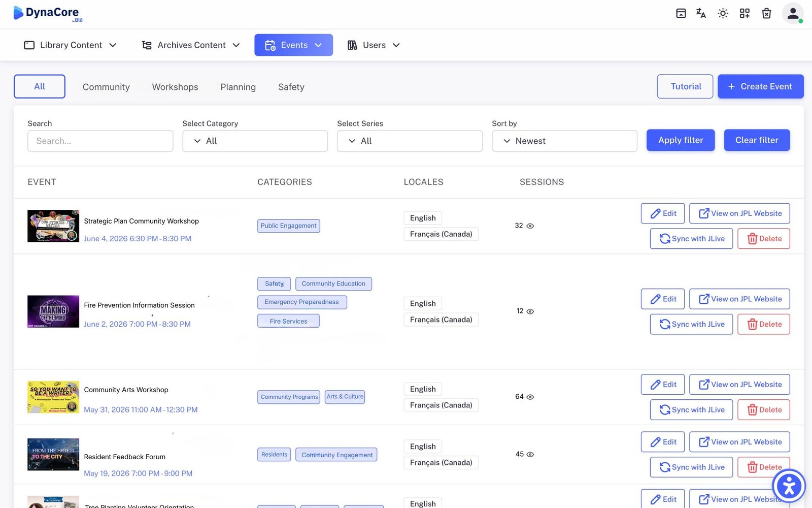Open the Events dropdown menu
Viewport: 812px width, 508px height.
click(x=293, y=45)
